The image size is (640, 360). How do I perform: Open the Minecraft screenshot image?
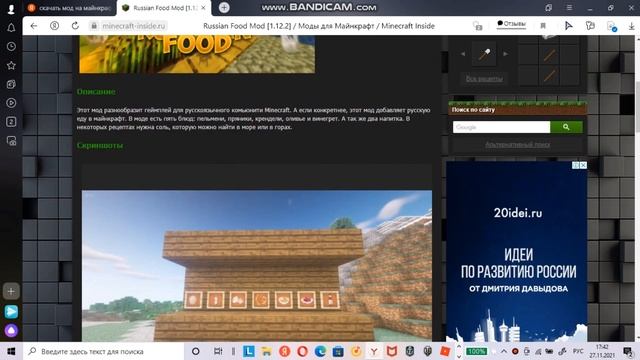pos(257,266)
